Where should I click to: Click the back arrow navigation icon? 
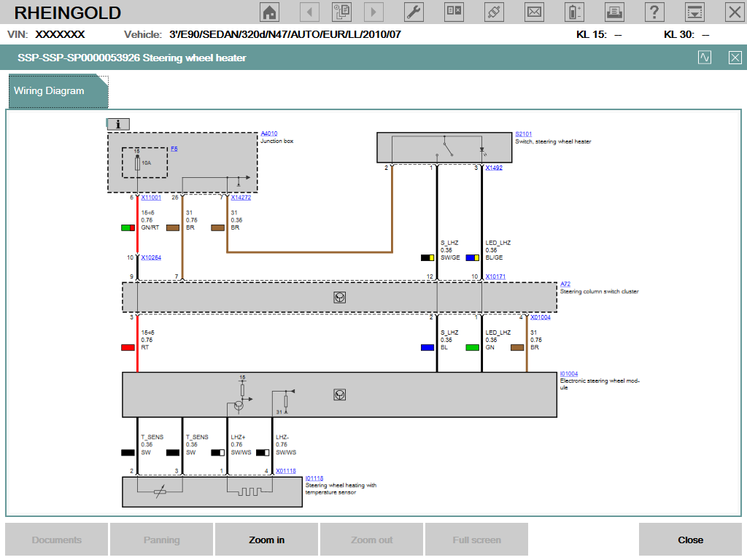click(309, 12)
